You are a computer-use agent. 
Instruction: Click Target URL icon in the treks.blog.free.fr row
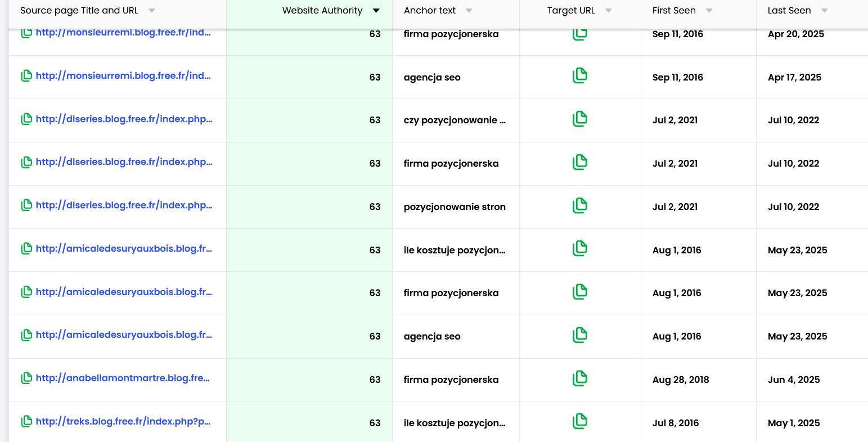click(x=579, y=422)
